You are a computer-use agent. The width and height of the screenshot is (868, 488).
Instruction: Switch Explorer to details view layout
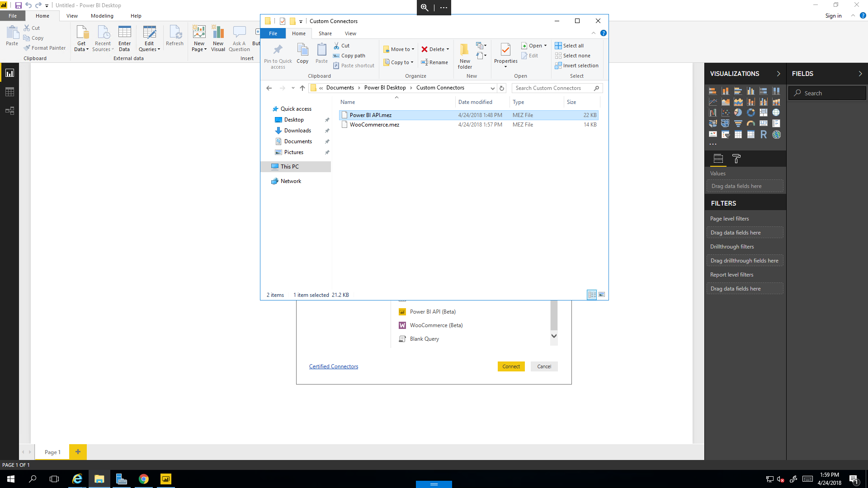(x=592, y=295)
